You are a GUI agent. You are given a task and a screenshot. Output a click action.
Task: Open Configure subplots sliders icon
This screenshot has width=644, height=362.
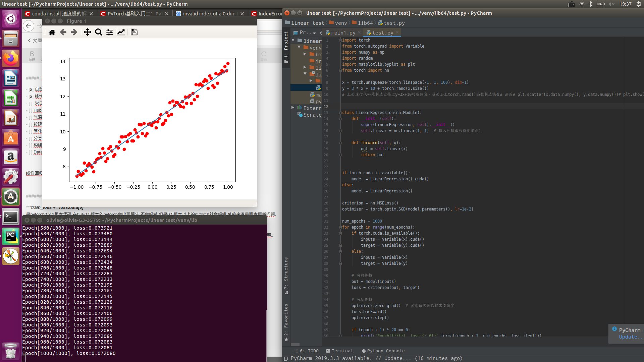coord(110,32)
